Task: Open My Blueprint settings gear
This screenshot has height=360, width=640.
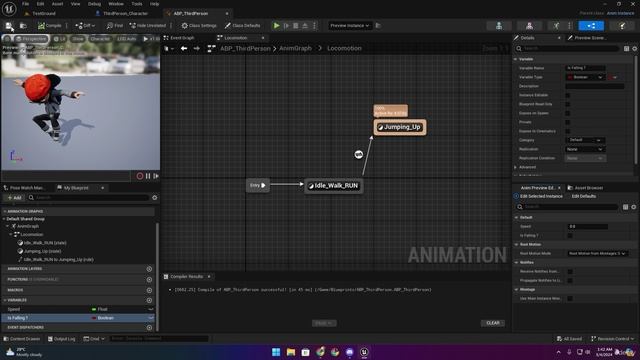Action: (x=155, y=198)
